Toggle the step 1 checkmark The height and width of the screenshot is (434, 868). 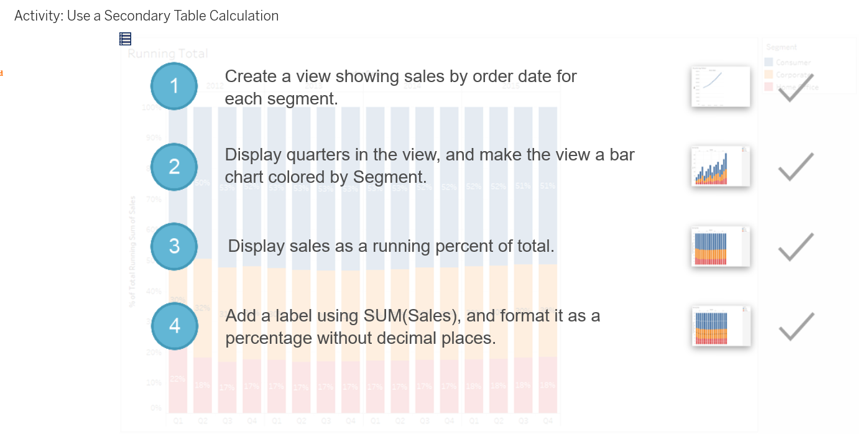pos(796,88)
